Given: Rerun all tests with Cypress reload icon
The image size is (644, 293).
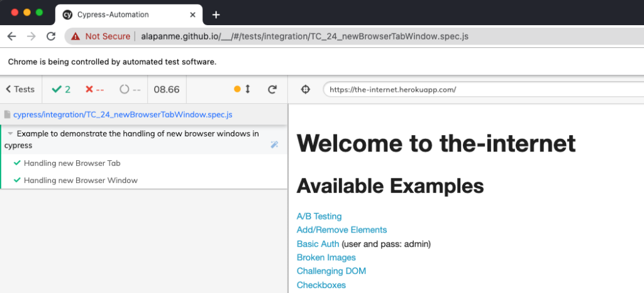Looking at the screenshot, I should (x=272, y=89).
